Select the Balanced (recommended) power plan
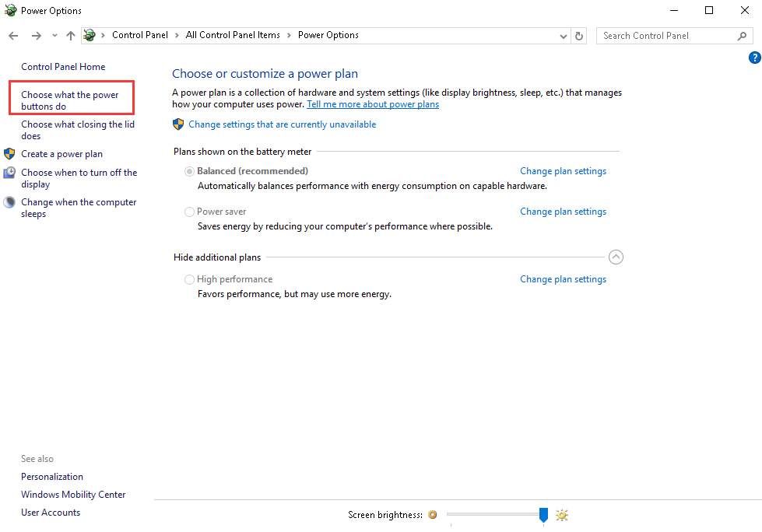The width and height of the screenshot is (762, 532). point(190,171)
